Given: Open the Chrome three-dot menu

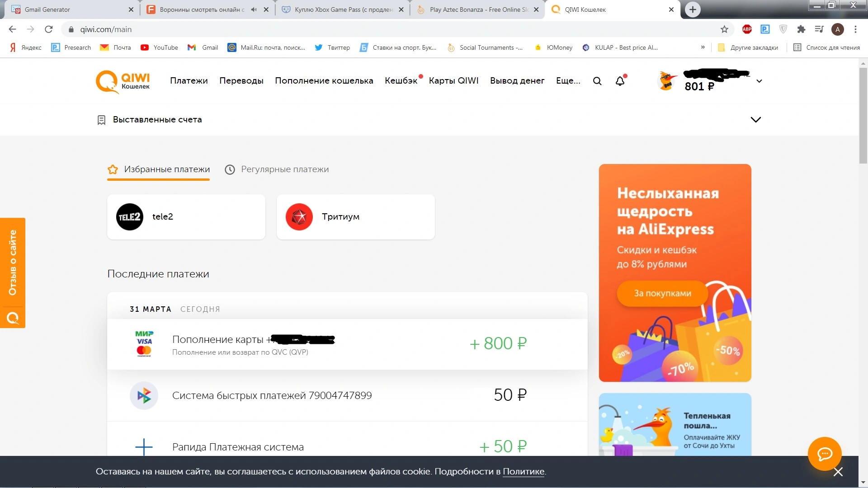Looking at the screenshot, I should pos(855,29).
